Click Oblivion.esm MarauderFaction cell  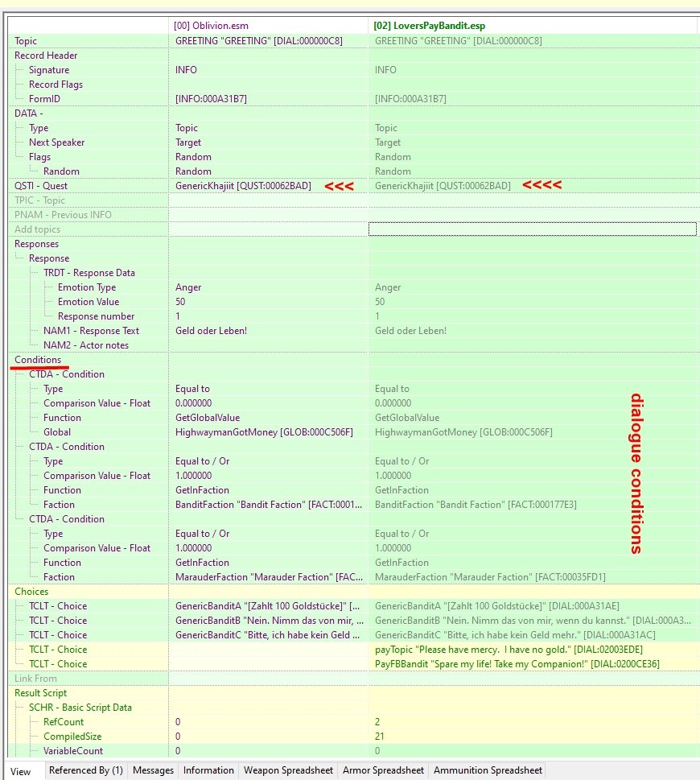point(269,576)
